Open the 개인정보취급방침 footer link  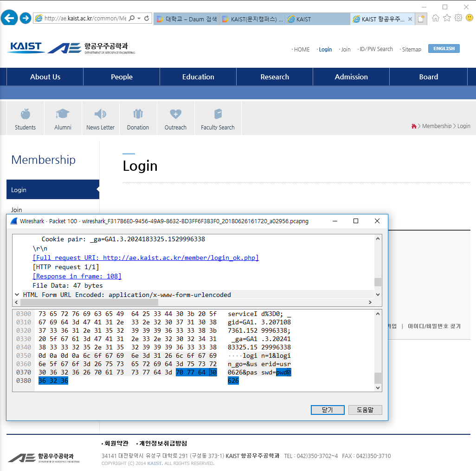pos(163,443)
